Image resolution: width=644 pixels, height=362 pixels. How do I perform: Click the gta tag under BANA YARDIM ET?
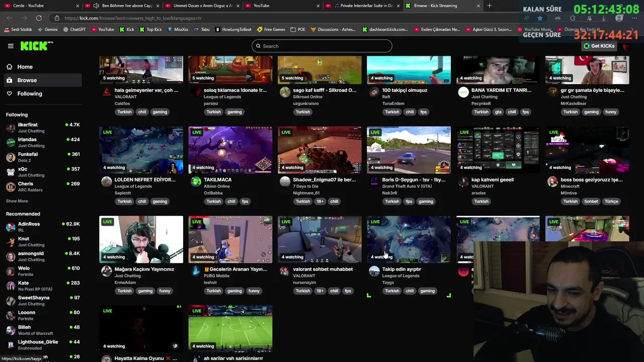[498, 112]
